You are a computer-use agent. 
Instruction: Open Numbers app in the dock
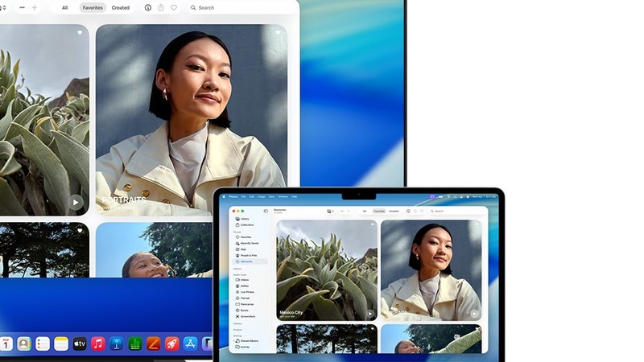tap(135, 344)
